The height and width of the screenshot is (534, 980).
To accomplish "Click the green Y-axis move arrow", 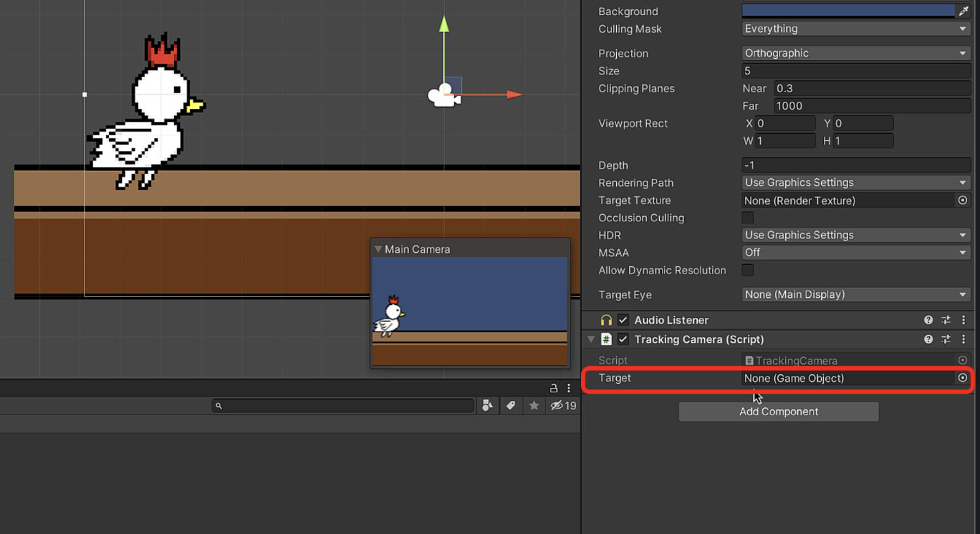I will pos(444,24).
